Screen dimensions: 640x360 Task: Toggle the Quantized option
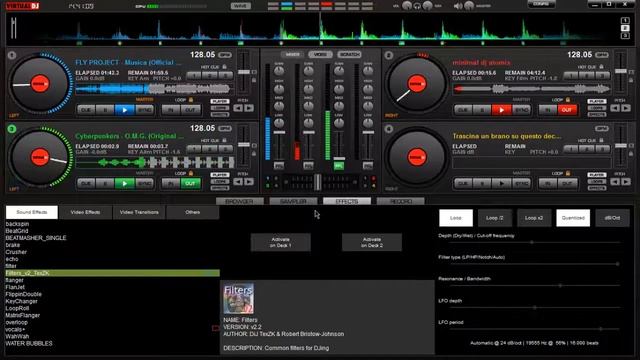click(x=573, y=218)
